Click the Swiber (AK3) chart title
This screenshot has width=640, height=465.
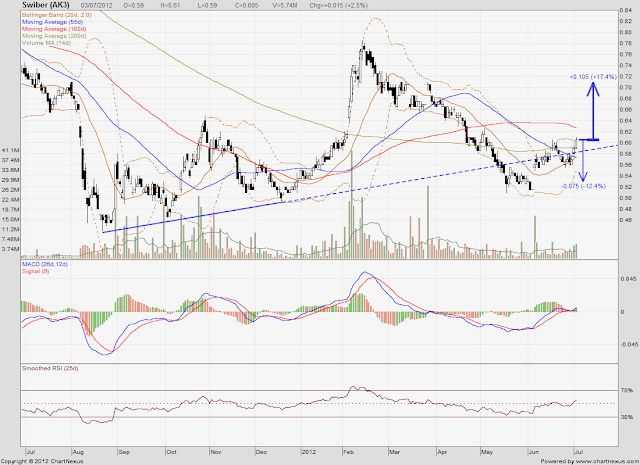46,5
